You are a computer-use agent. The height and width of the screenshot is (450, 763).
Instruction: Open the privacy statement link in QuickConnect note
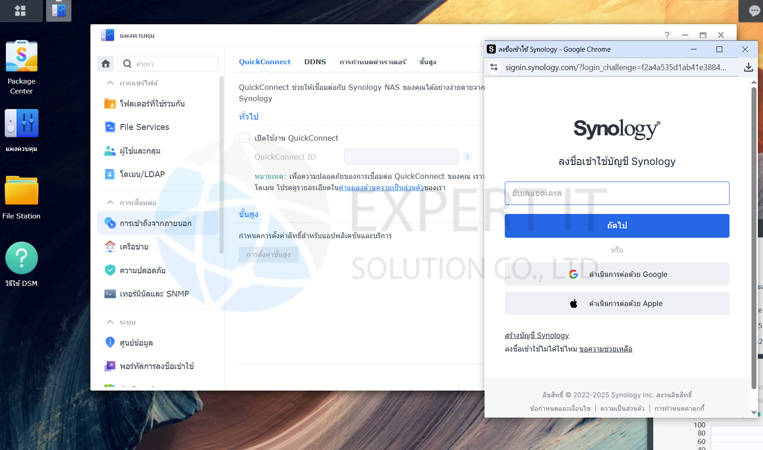[381, 187]
